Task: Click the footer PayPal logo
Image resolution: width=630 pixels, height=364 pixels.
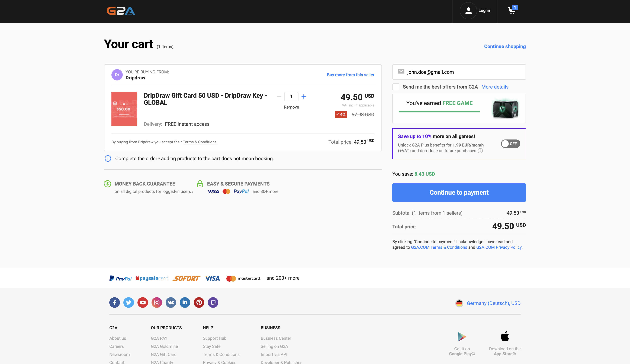Action: click(121, 278)
